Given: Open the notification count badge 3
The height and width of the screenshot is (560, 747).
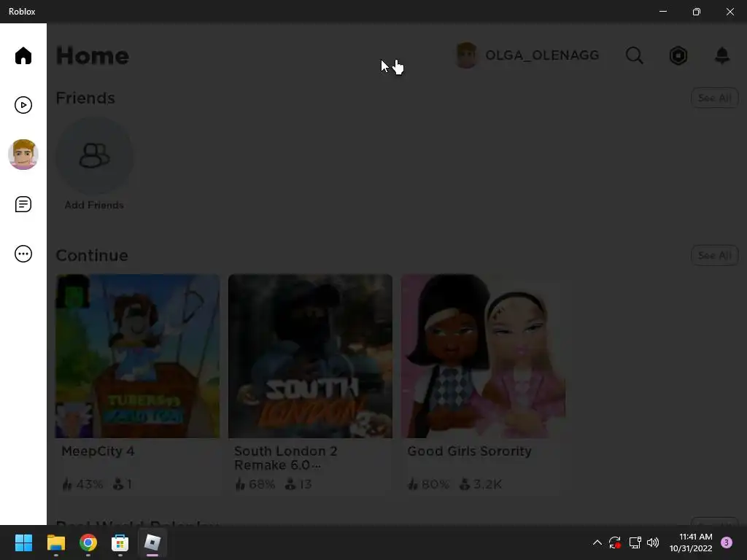Looking at the screenshot, I should pyautogui.click(x=727, y=542).
